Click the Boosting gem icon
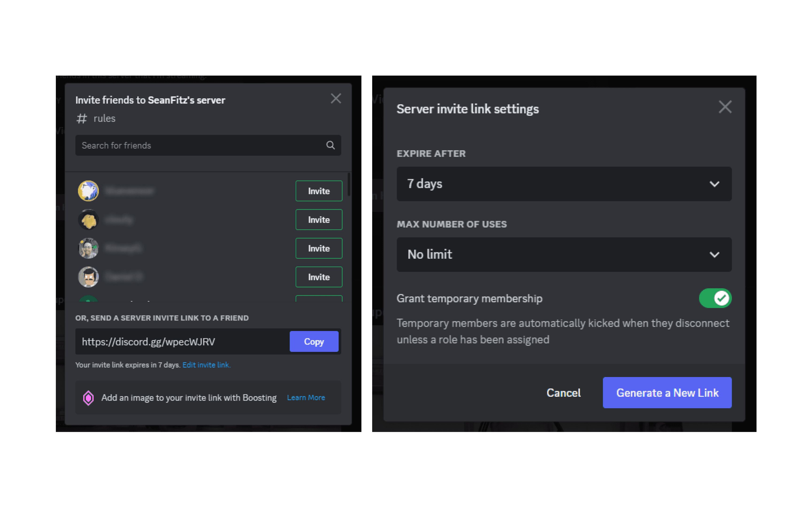 (88, 398)
